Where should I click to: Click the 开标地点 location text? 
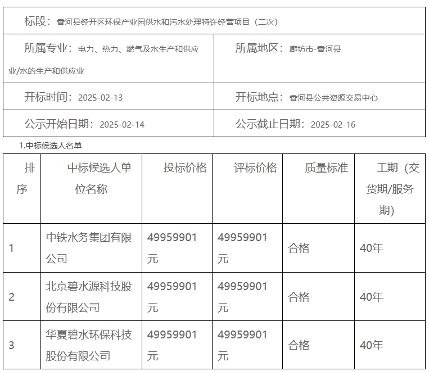[334, 98]
